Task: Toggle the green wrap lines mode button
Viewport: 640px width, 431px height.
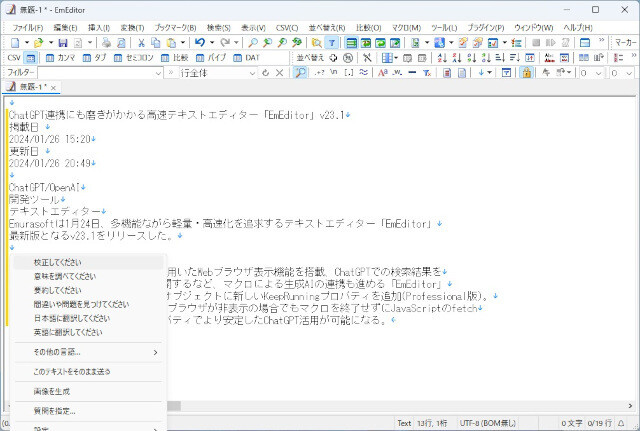Action: click(x=351, y=42)
